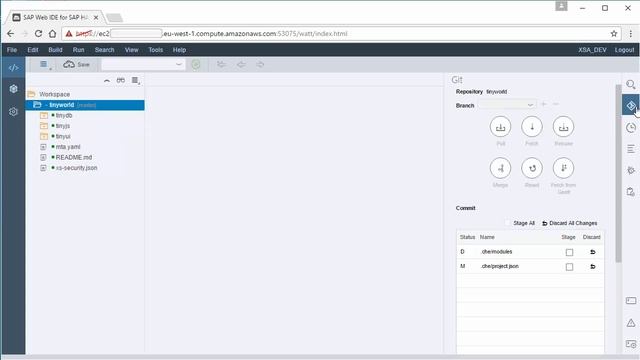This screenshot has height=360, width=640.
Task: Open the Git history clock icon
Action: click(x=631, y=127)
